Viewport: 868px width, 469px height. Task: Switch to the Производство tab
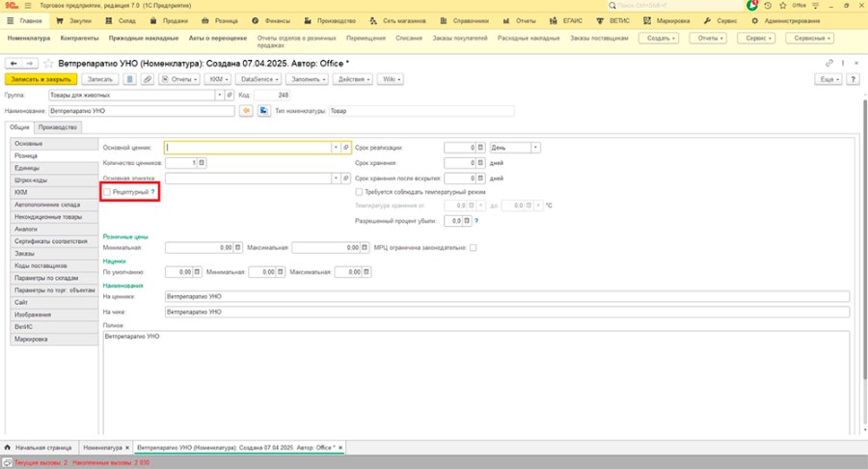[58, 127]
